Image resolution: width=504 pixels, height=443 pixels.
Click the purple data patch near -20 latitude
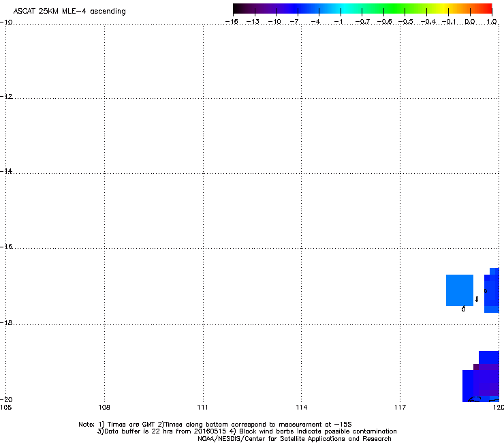pyautogui.click(x=486, y=380)
